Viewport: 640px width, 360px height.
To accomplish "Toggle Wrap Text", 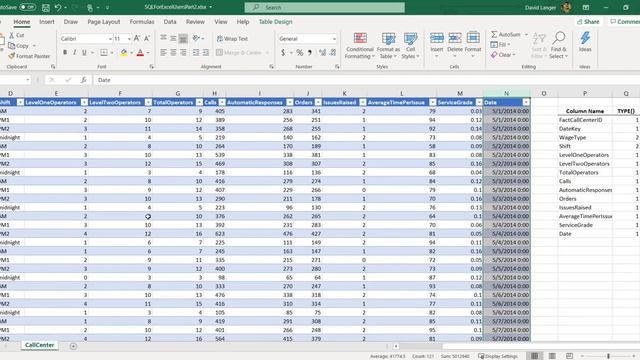I will pos(232,38).
